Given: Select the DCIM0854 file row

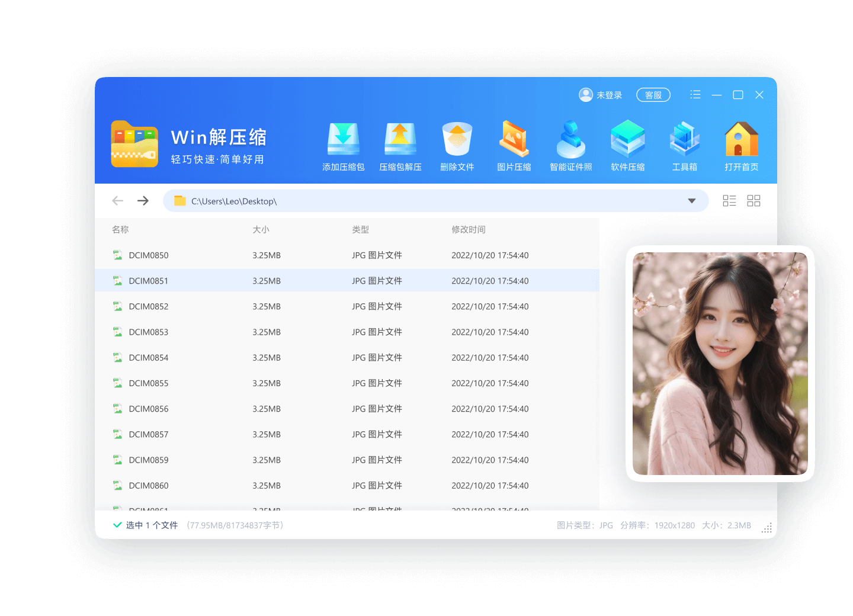Looking at the screenshot, I should (149, 358).
